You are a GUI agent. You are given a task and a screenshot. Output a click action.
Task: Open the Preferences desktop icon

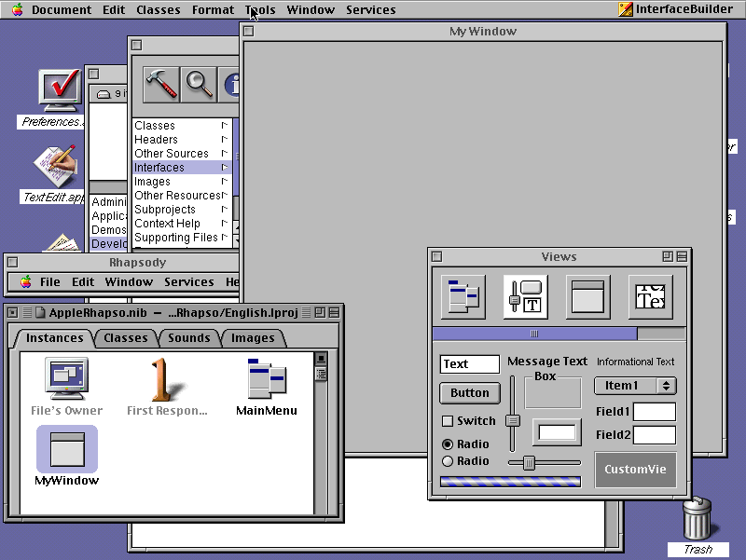tap(61, 90)
